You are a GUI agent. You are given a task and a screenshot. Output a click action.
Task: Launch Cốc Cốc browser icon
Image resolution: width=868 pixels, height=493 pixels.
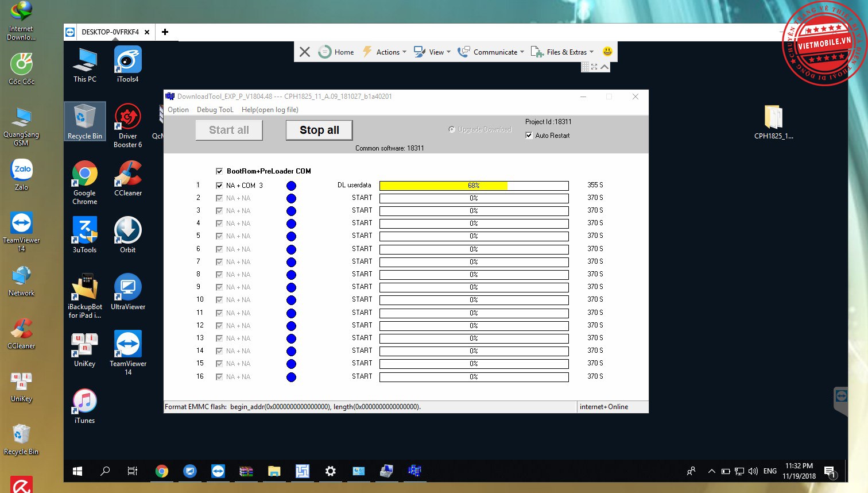pos(21,68)
